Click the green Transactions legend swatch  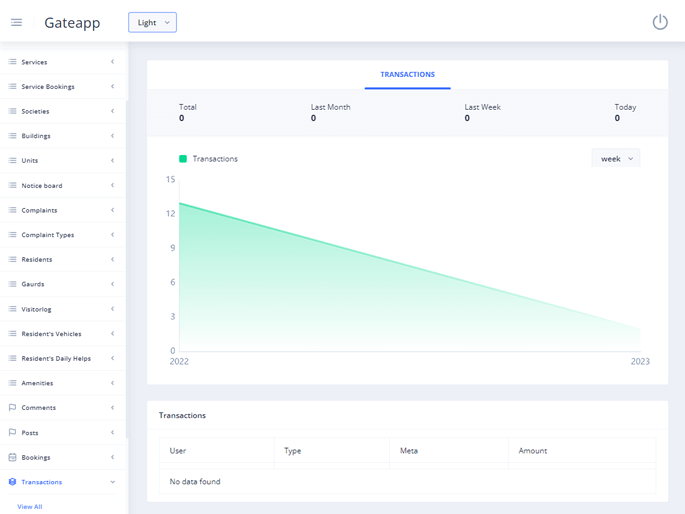pos(183,159)
